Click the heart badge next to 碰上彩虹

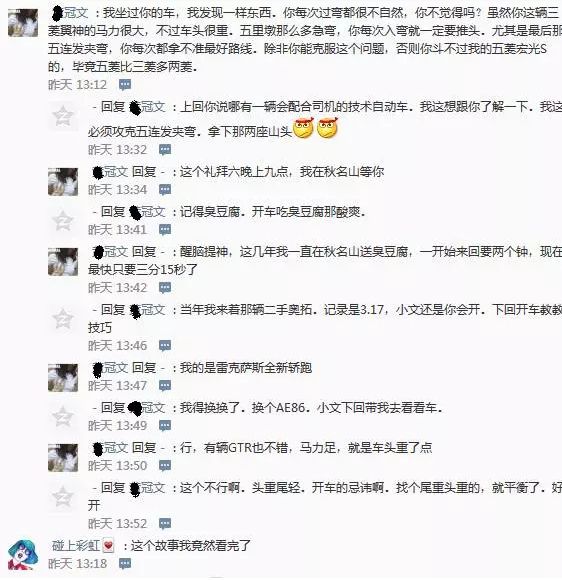[x=108, y=545]
